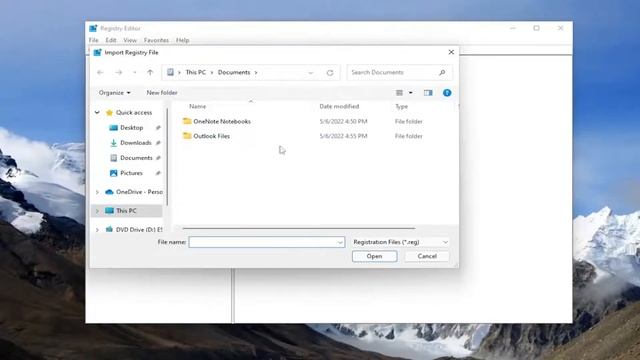This screenshot has width=640, height=360.
Task: Expand the This PC tree node
Action: 97,211
